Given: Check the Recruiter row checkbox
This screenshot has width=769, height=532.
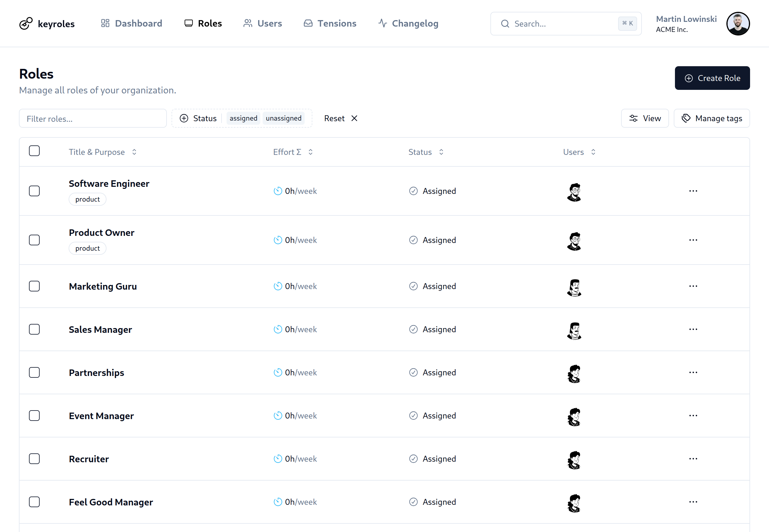Looking at the screenshot, I should [x=34, y=459].
